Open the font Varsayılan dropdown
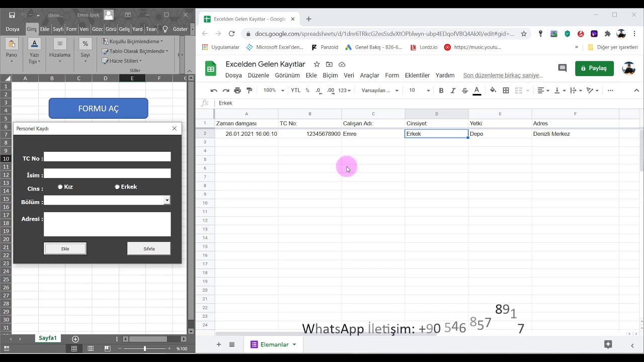The height and width of the screenshot is (362, 644). click(380, 90)
